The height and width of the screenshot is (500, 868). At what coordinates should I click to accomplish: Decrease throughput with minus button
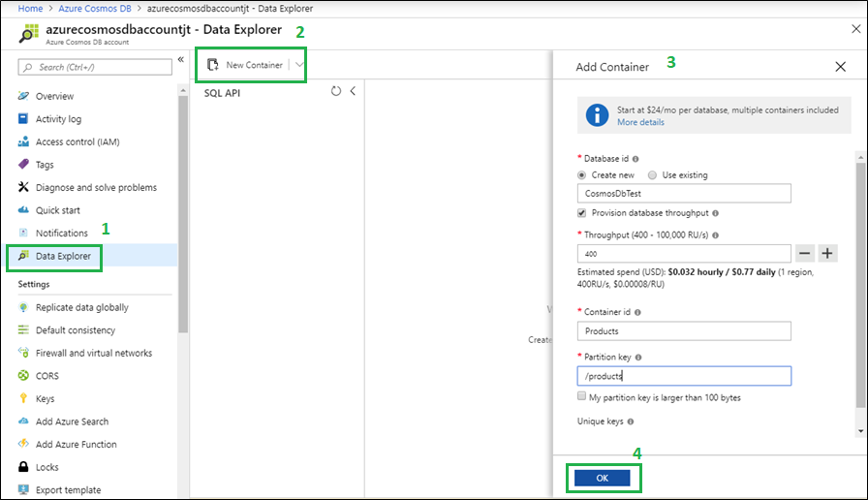point(805,253)
